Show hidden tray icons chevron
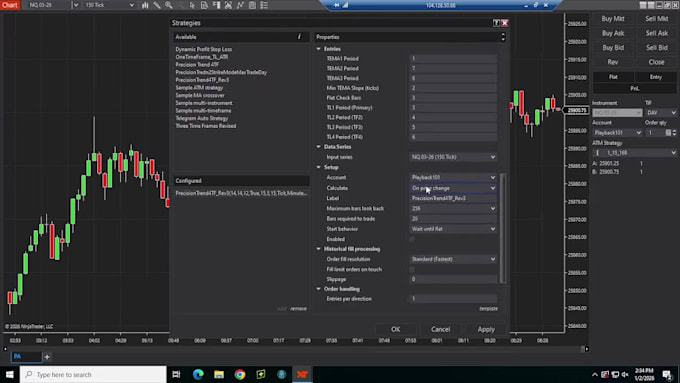The height and width of the screenshot is (383, 680). pyautogui.click(x=595, y=375)
